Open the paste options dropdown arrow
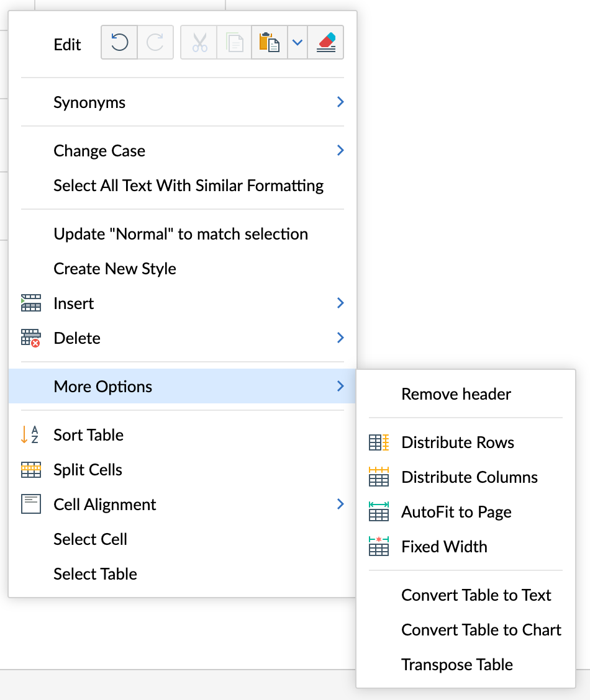The height and width of the screenshot is (700, 590). (297, 43)
